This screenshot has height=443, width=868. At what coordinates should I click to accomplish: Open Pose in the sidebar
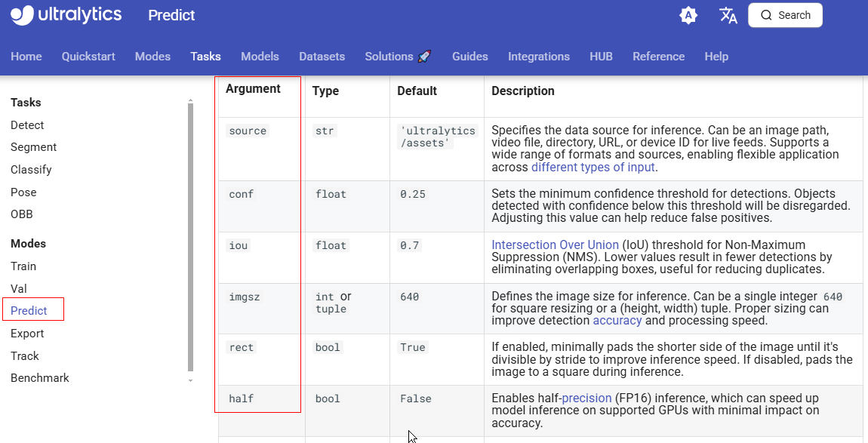(x=24, y=192)
